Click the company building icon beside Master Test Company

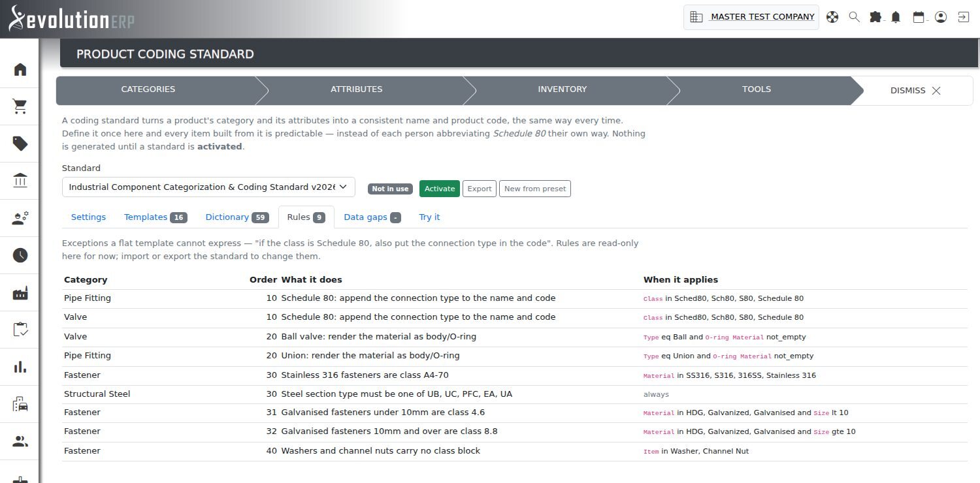[696, 17]
